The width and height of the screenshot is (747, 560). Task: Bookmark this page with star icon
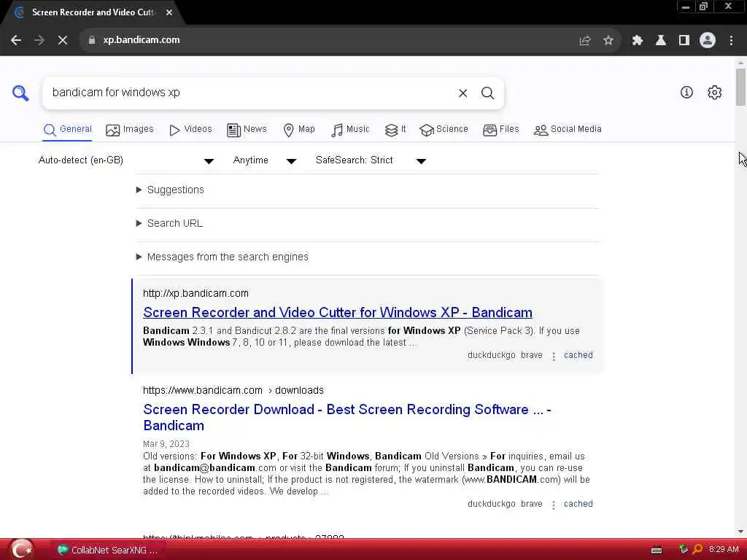tap(608, 41)
